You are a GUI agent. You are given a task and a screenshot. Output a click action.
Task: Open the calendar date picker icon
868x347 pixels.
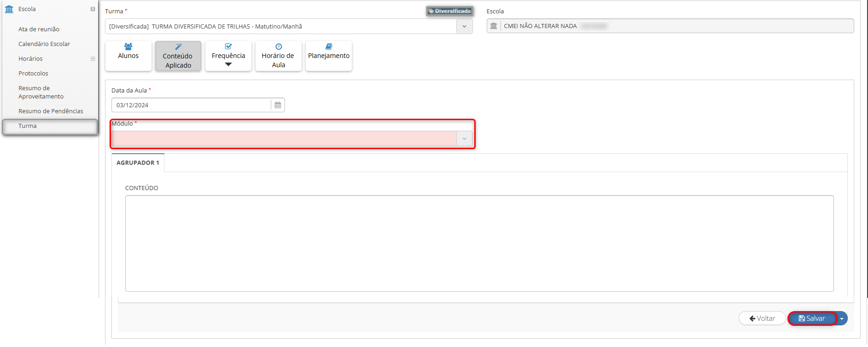[x=278, y=105]
